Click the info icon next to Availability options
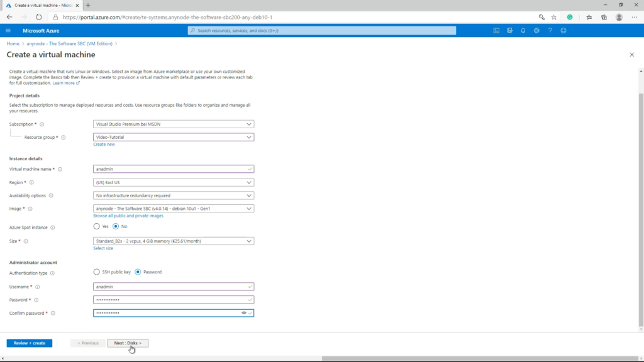The width and height of the screenshot is (644, 362). coord(51,196)
